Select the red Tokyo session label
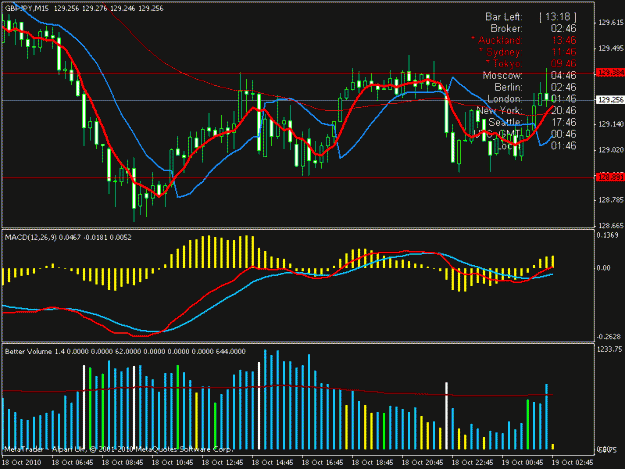 [x=503, y=63]
